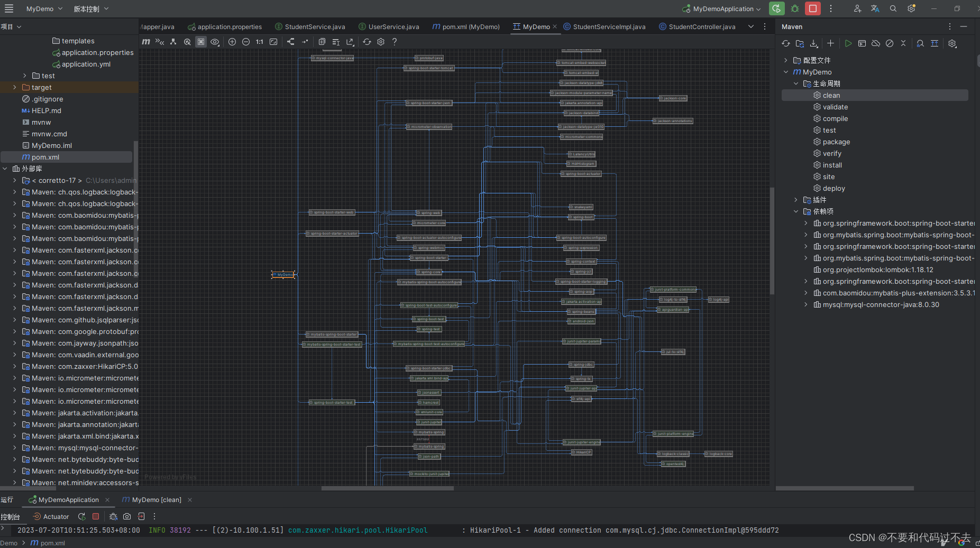Open the 版本控制 menu
Screen dimensions: 980x548
pos(91,9)
